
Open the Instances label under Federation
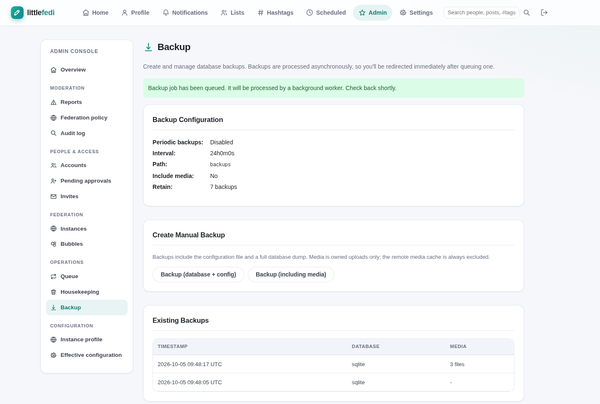(x=73, y=229)
